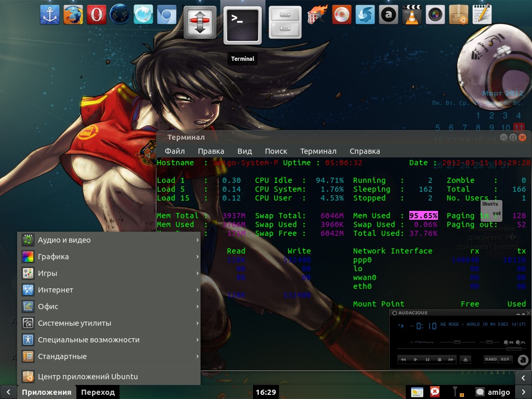Open the Поиск menu in Terminal

(x=276, y=151)
